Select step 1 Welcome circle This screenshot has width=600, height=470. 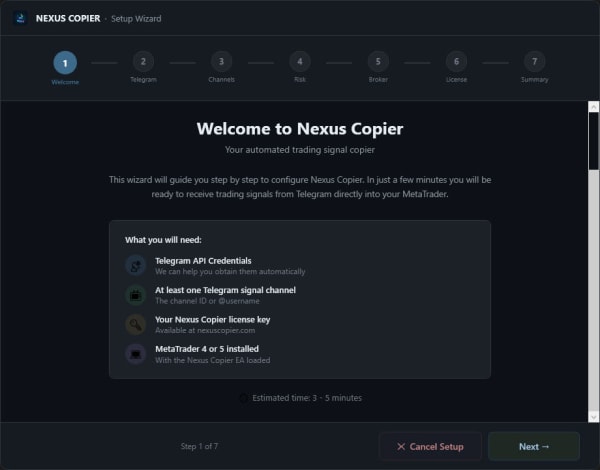[x=65, y=63]
